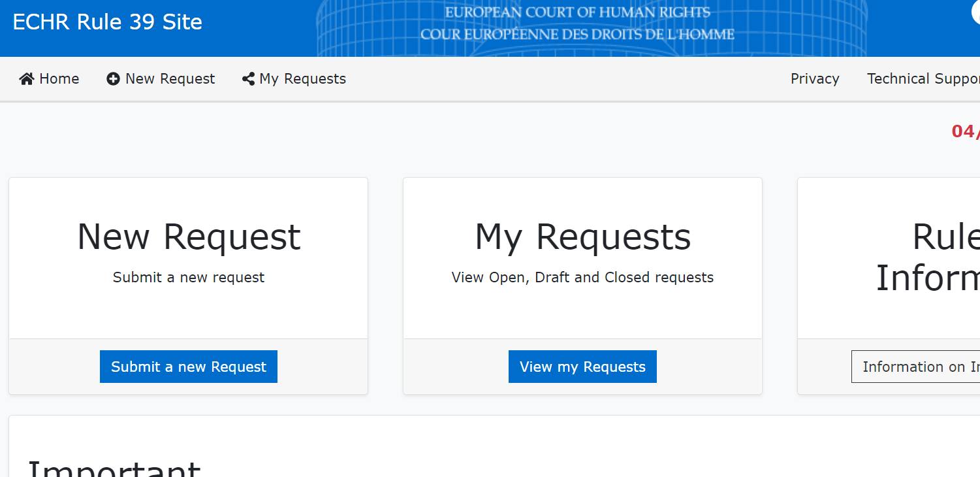Click the Home house icon

coord(27,79)
